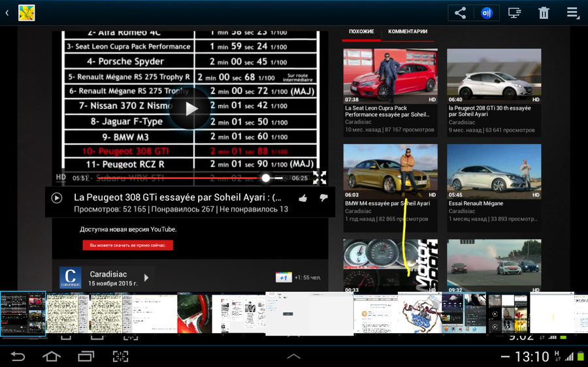Viewport: 588px width, 367px height.
Task: Open the 13:10 clock in the status area
Action: 531,357
